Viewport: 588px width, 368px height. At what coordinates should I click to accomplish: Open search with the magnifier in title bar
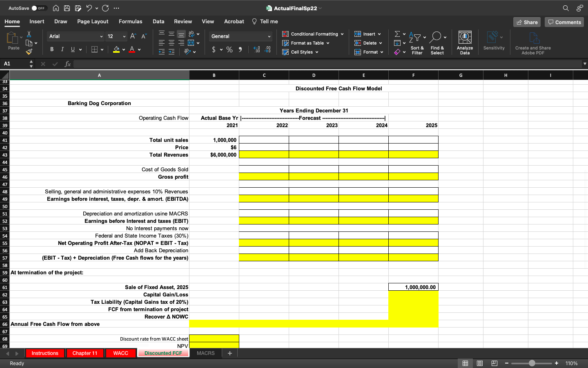coord(566,8)
